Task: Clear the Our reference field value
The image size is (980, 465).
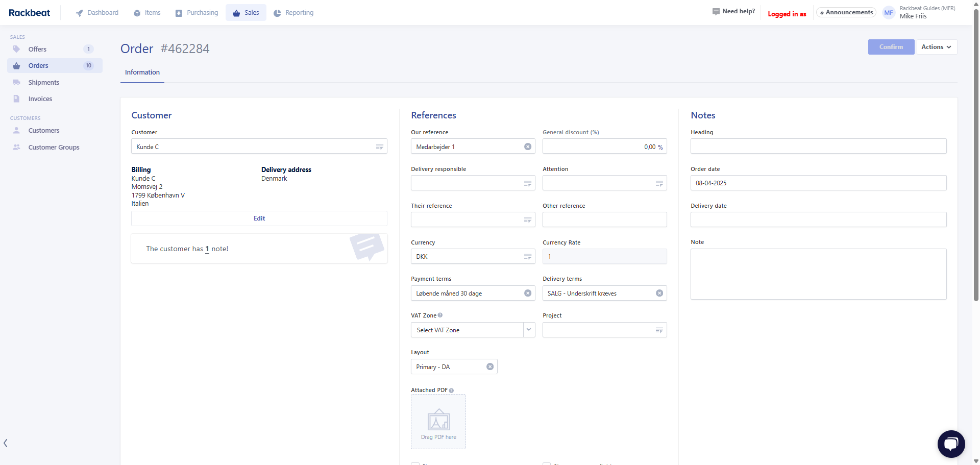Action: (x=528, y=147)
